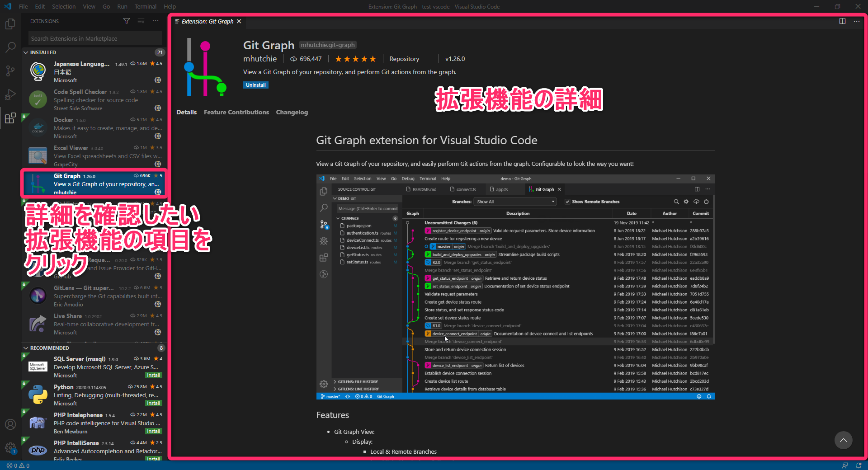
Task: Click feedback icon in status bar
Action: click(x=845, y=465)
